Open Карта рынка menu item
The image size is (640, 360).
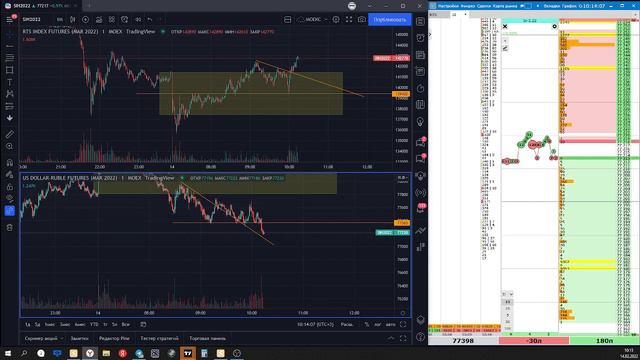point(505,6)
